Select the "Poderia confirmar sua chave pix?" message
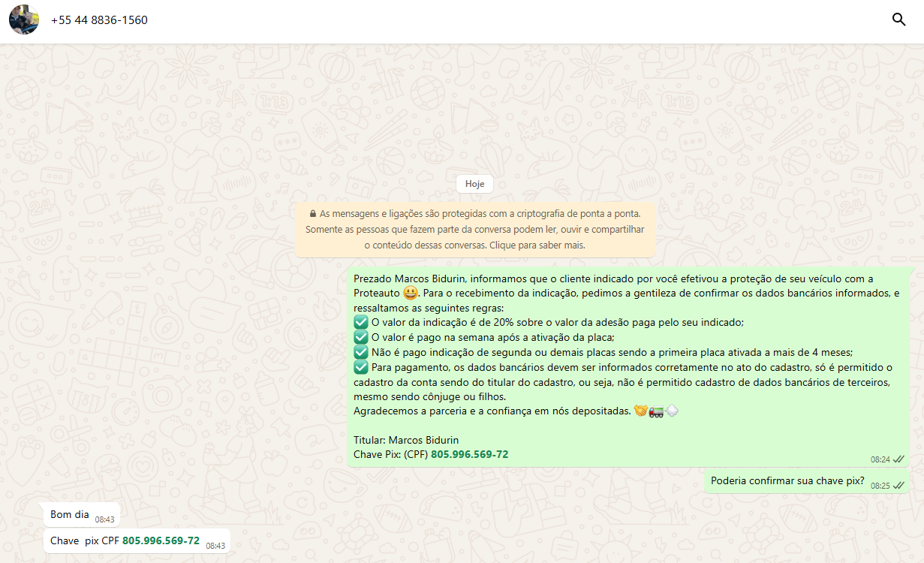The width and height of the screenshot is (924, 563). (x=787, y=481)
